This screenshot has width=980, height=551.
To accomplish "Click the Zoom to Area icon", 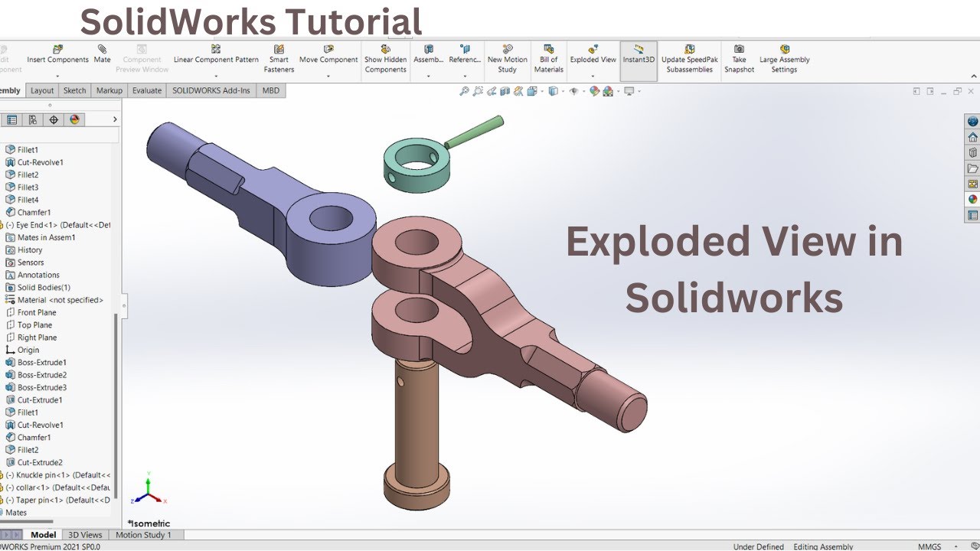I will point(478,91).
